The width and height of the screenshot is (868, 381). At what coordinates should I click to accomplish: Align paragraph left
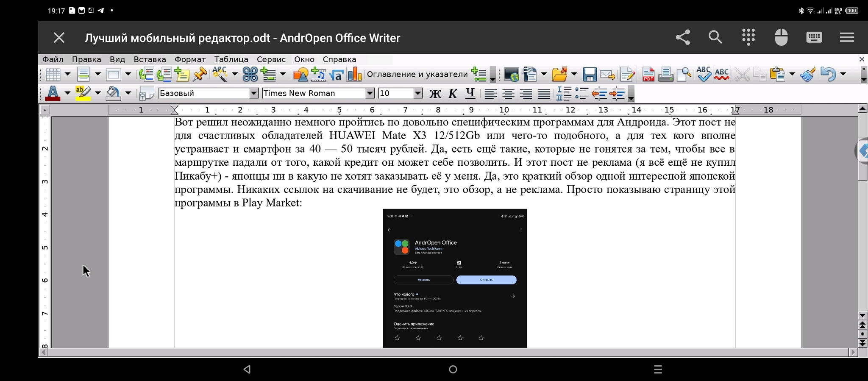click(491, 93)
